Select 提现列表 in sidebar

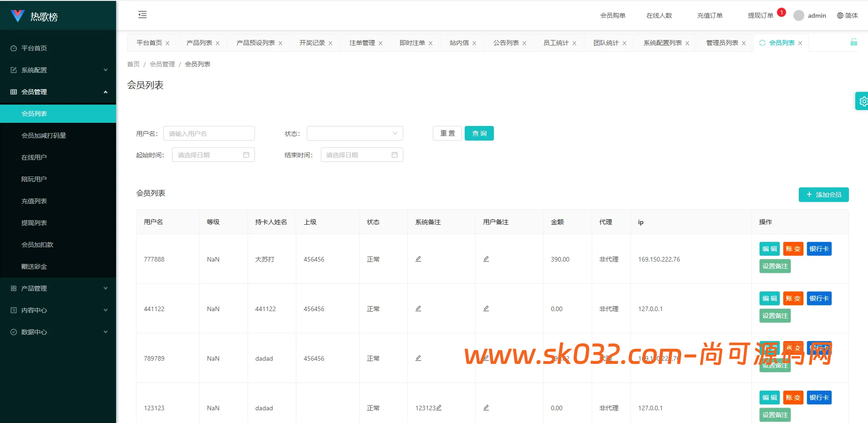click(x=58, y=223)
